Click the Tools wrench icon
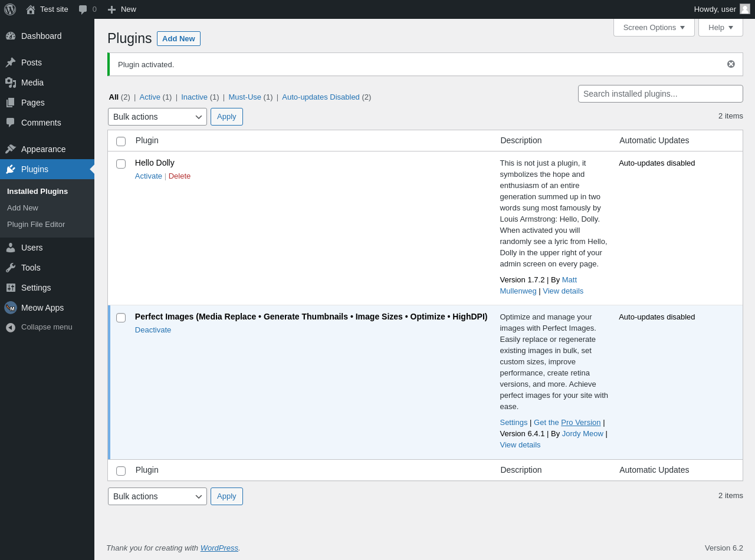Image resolution: width=755 pixels, height=560 pixels. tap(11, 268)
